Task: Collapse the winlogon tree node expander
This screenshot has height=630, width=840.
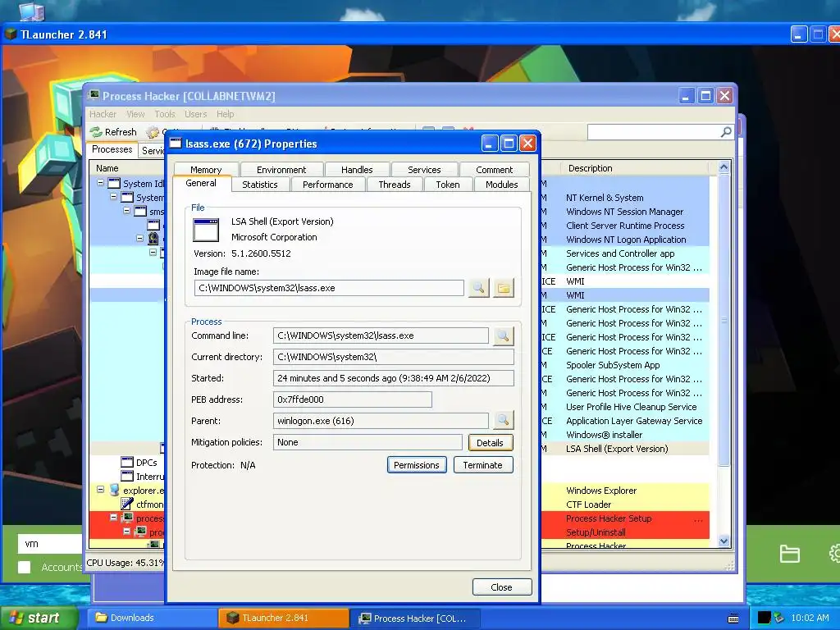Action: tap(139, 238)
